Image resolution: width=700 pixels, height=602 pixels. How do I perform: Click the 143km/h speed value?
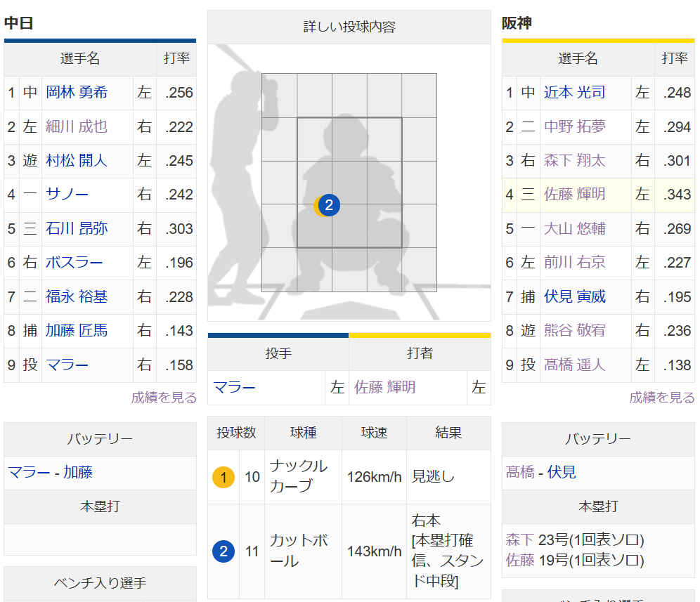(374, 551)
